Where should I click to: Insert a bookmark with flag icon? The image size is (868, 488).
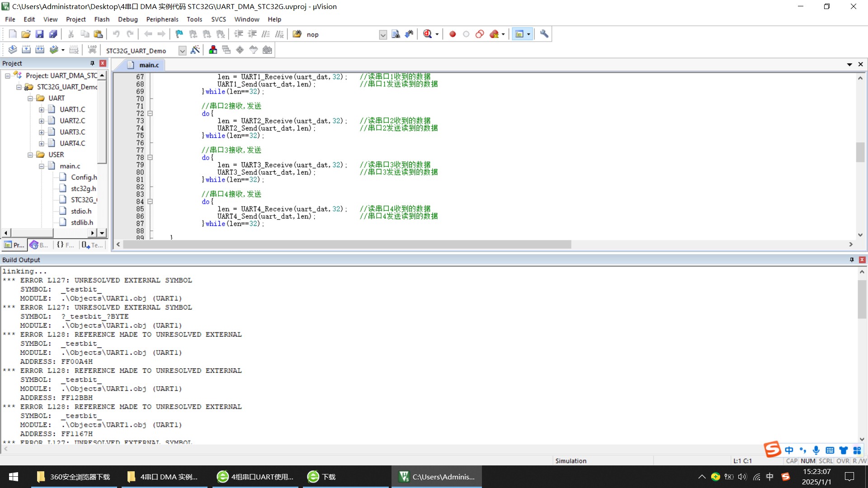tap(179, 34)
